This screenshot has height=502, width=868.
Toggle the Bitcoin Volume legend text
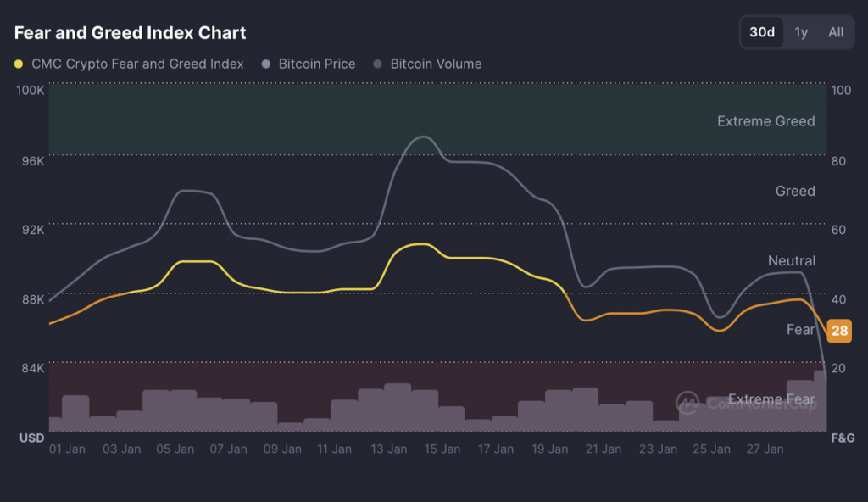pyautogui.click(x=436, y=64)
